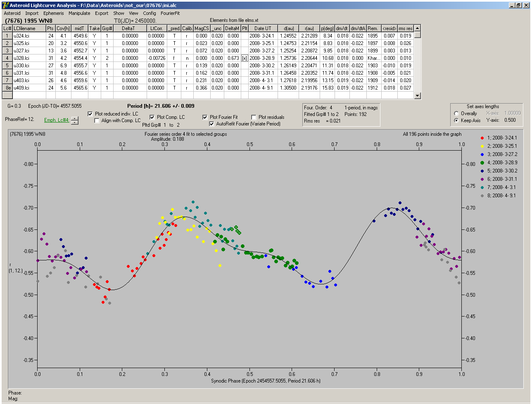The height and width of the screenshot is (404, 532).
Task: Click the Emph. Lc#4 link
Action: pyautogui.click(x=57, y=120)
